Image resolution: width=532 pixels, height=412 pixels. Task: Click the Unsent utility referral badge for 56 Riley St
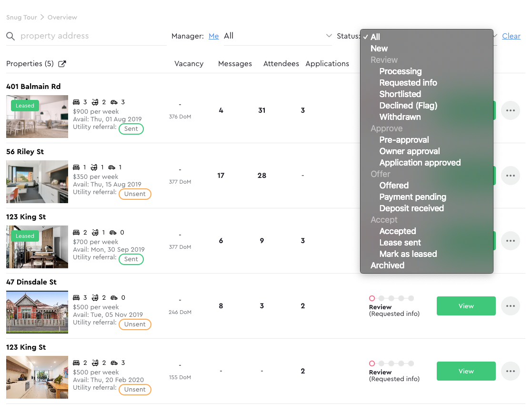(135, 194)
